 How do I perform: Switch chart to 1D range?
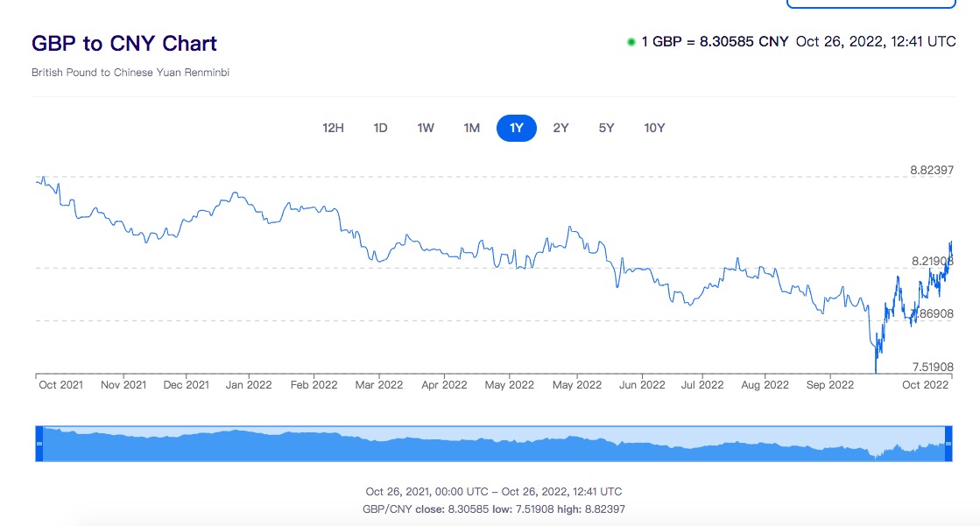(x=380, y=128)
